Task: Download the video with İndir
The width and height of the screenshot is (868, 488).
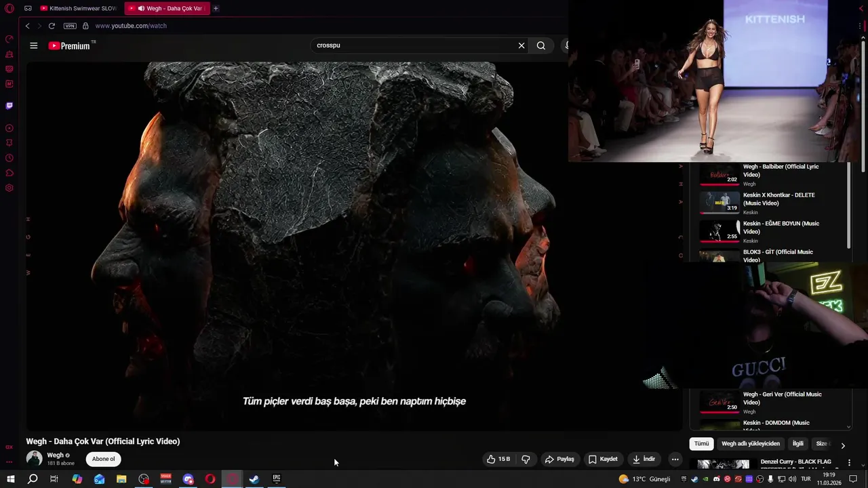Action: point(644,459)
